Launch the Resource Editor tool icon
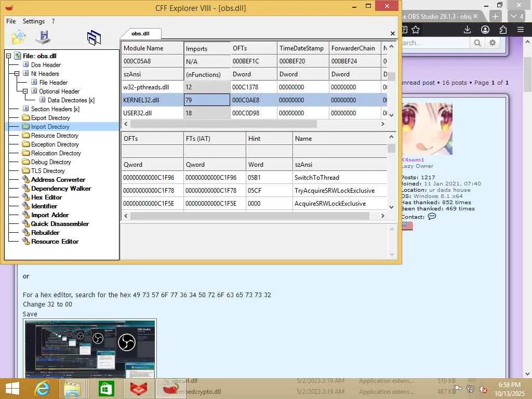This screenshot has width=532, height=399. pos(26,241)
